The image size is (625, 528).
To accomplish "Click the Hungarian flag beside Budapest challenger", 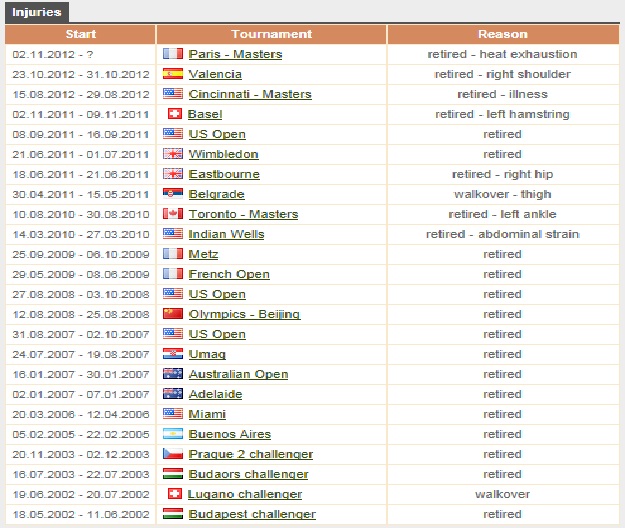I will (173, 513).
